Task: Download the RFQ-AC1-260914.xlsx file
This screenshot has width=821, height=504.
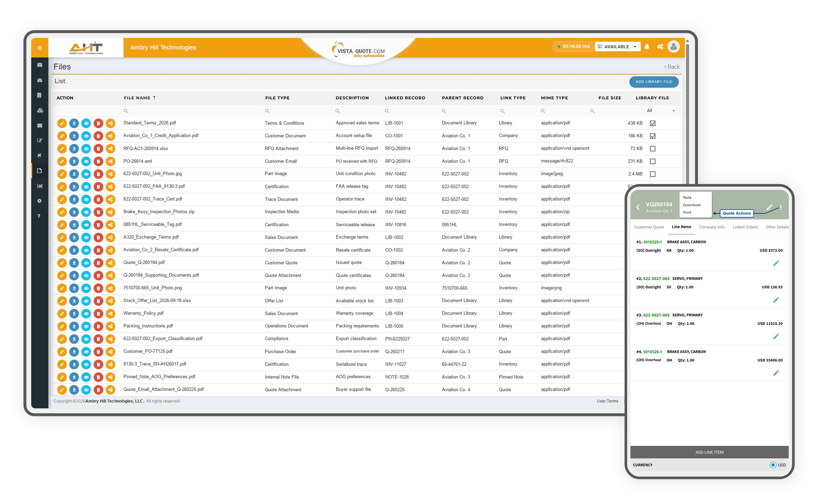Action: [74, 149]
